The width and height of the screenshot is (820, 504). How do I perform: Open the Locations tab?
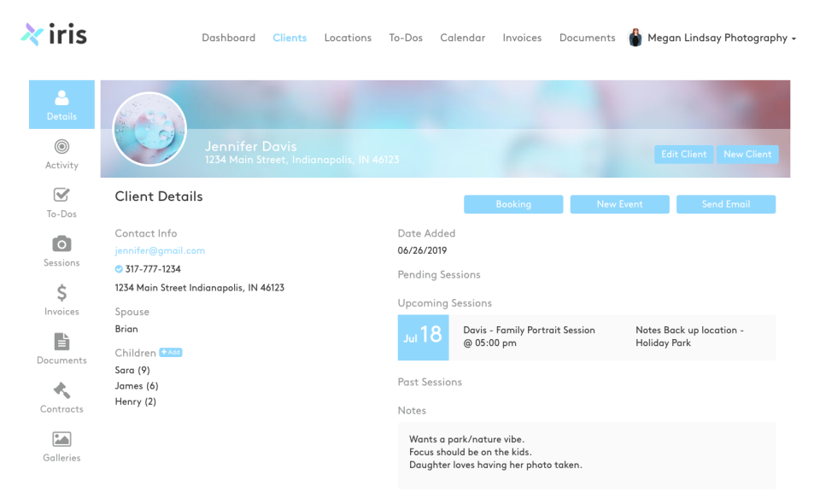coord(348,38)
